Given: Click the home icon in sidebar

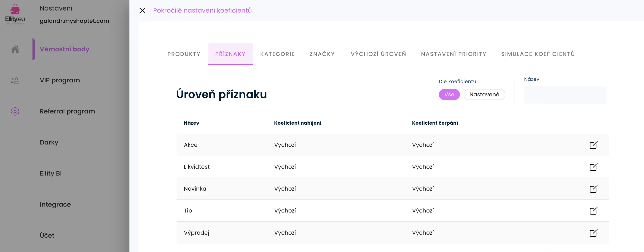Looking at the screenshot, I should coord(15,49).
